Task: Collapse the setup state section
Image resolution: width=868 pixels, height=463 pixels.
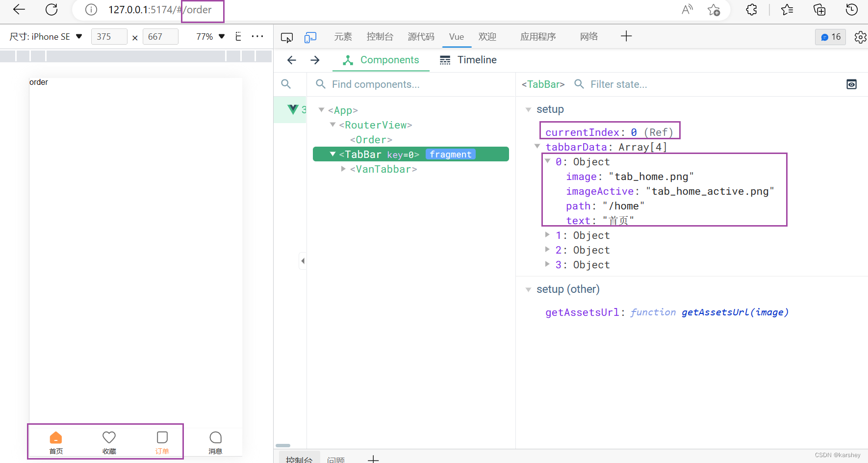Action: (528, 109)
